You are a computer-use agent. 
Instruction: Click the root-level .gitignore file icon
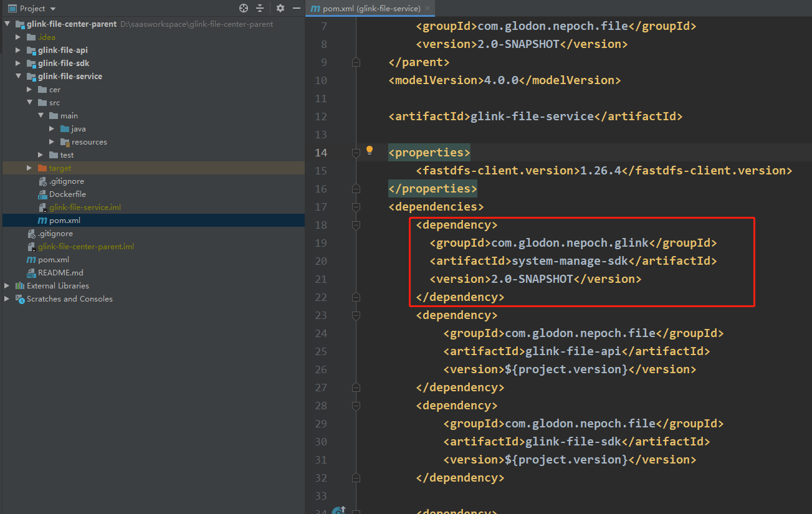pyautogui.click(x=32, y=233)
